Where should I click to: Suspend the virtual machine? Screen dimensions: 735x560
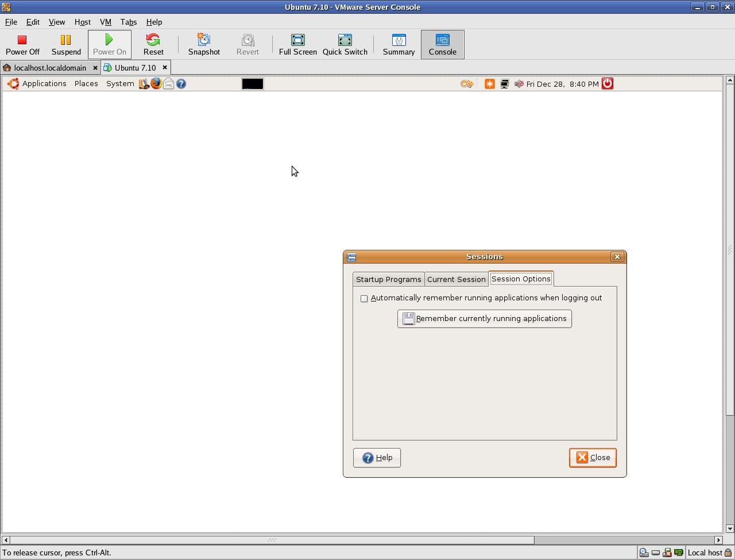66,45
